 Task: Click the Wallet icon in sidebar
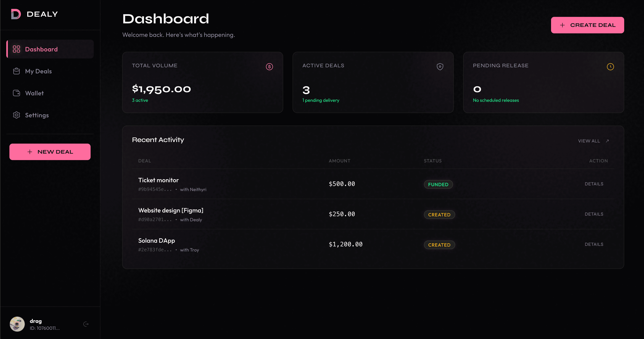[x=16, y=93]
